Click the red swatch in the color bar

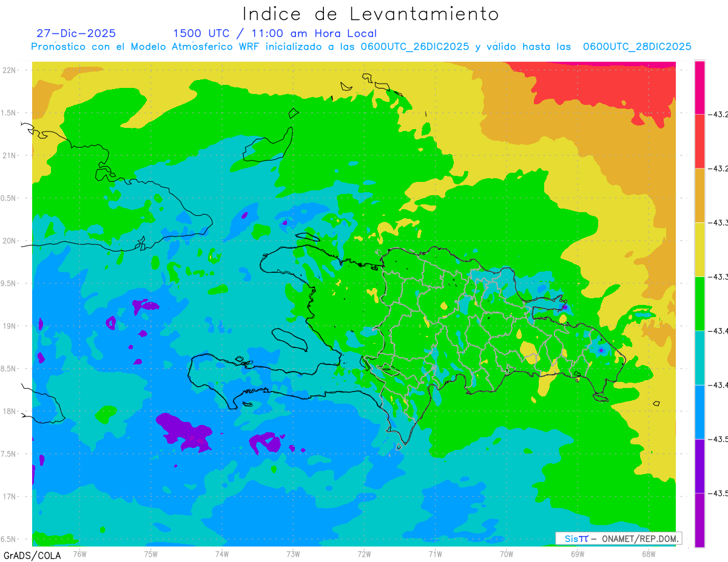[x=699, y=141]
